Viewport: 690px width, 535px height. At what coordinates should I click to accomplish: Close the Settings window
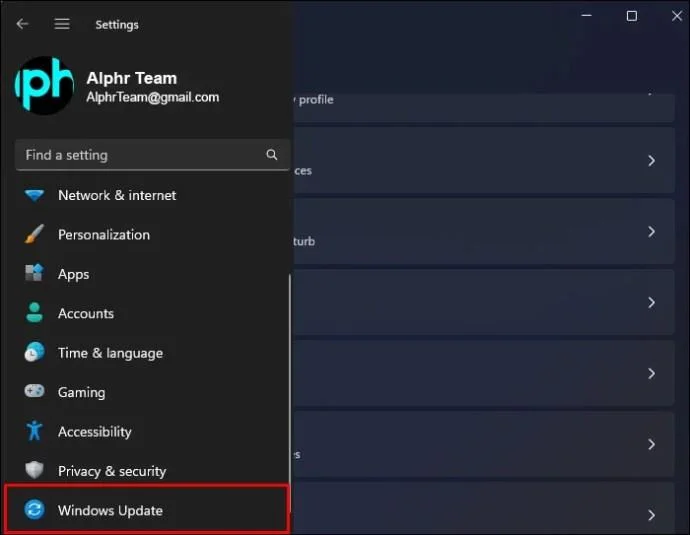[677, 16]
